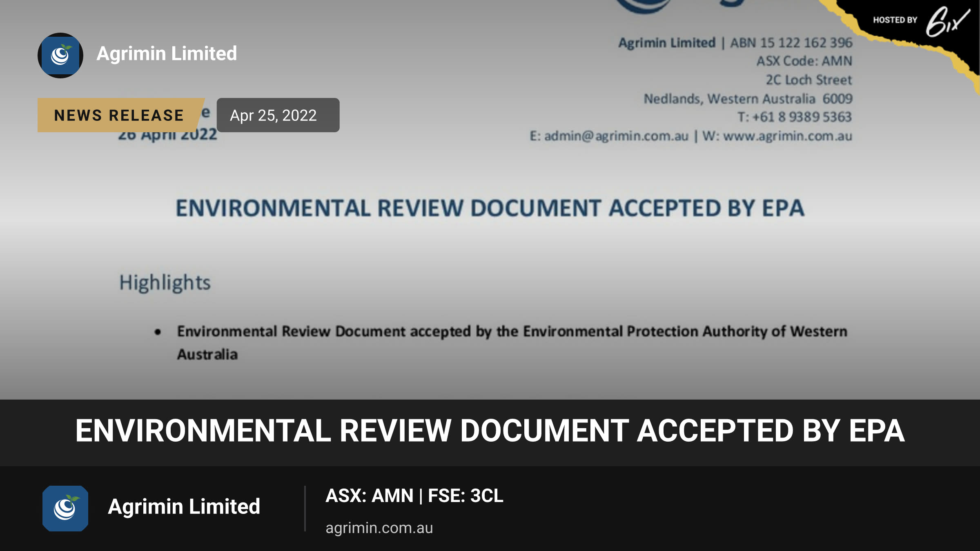This screenshot has height=551, width=980.
Task: Click the 2C Loch Street address line
Action: tap(809, 80)
